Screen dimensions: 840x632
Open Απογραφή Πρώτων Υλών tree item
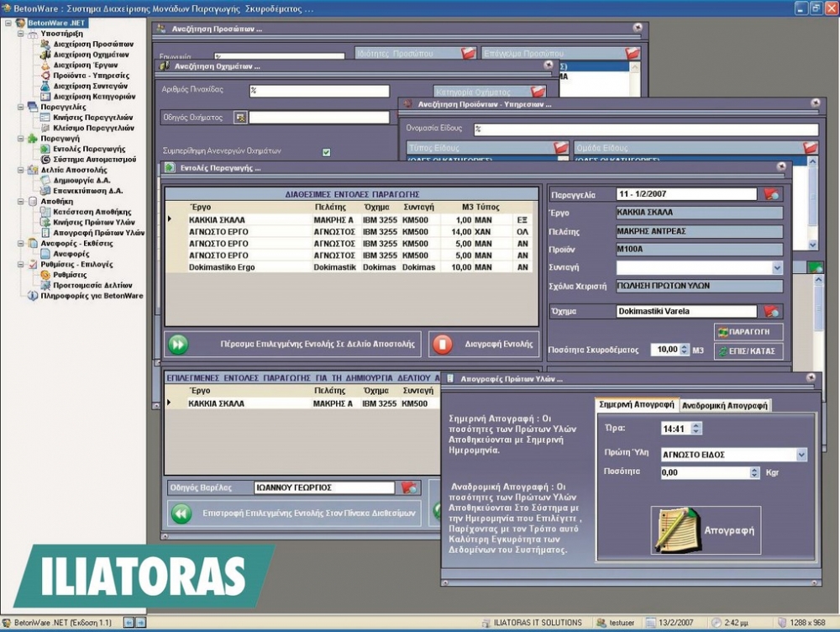pyautogui.click(x=98, y=233)
